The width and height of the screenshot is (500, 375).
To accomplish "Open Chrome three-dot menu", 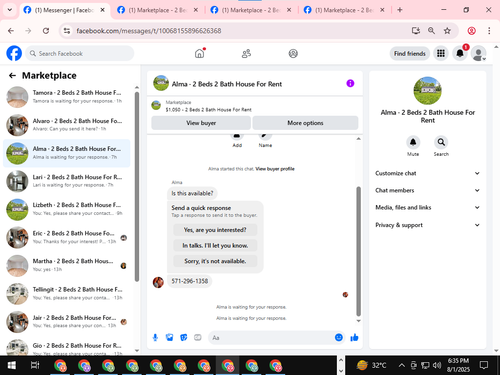I will click(x=489, y=31).
